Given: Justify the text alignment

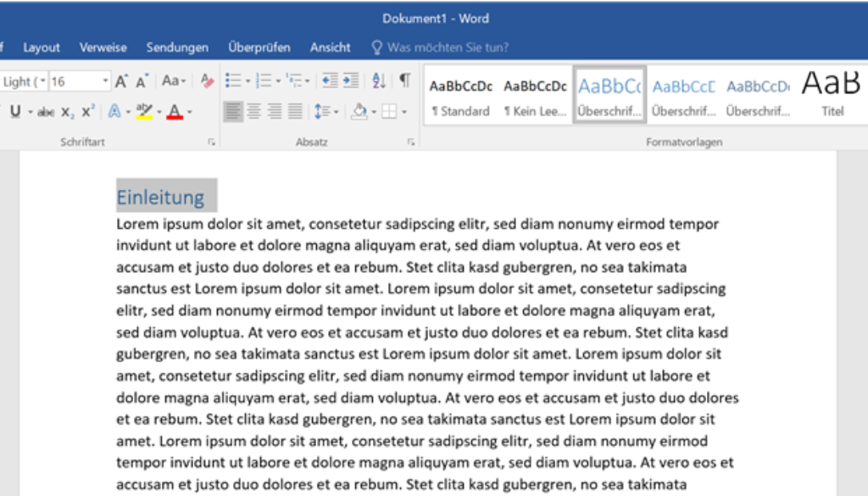Looking at the screenshot, I should tap(295, 111).
